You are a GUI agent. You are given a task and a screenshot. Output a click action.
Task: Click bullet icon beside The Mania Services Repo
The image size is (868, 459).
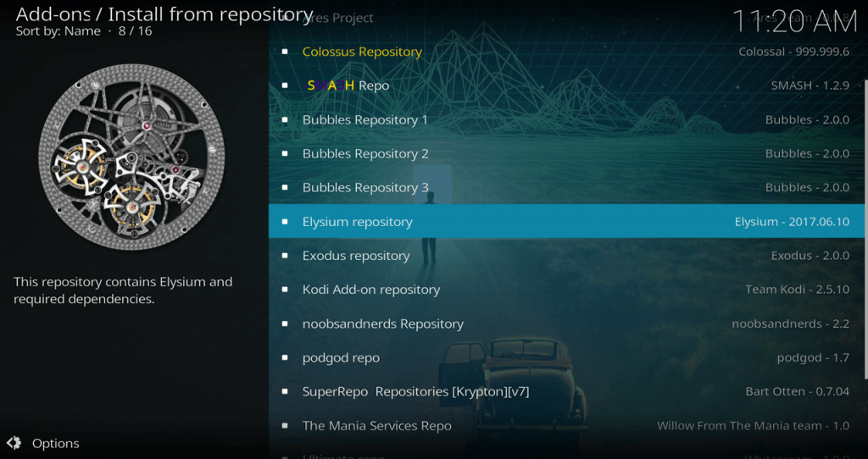click(285, 426)
